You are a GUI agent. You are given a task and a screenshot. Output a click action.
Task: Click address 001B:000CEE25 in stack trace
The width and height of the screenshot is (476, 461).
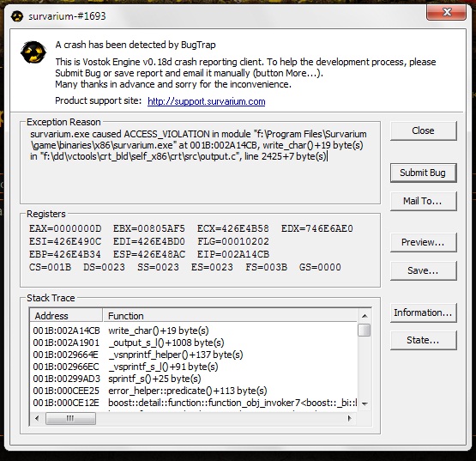[x=66, y=391]
